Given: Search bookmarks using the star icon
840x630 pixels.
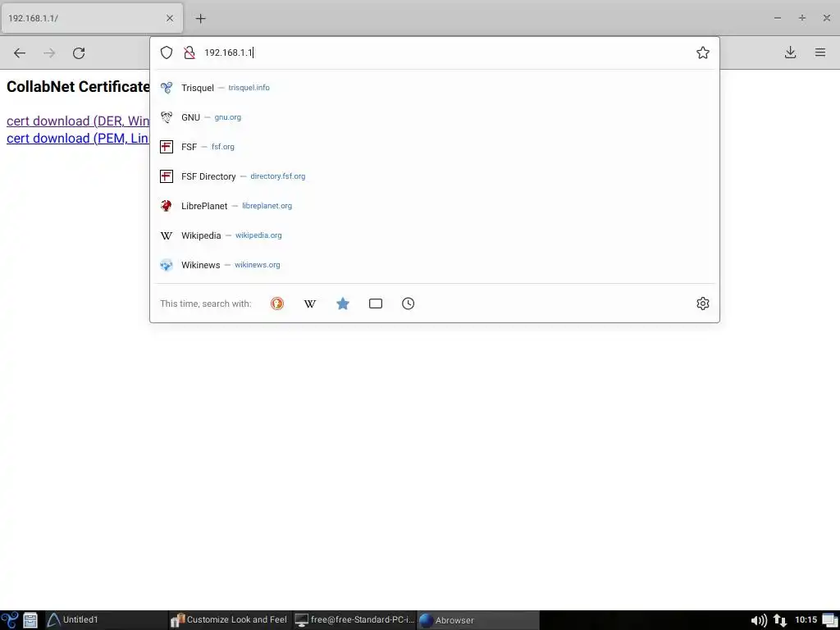Looking at the screenshot, I should (343, 304).
